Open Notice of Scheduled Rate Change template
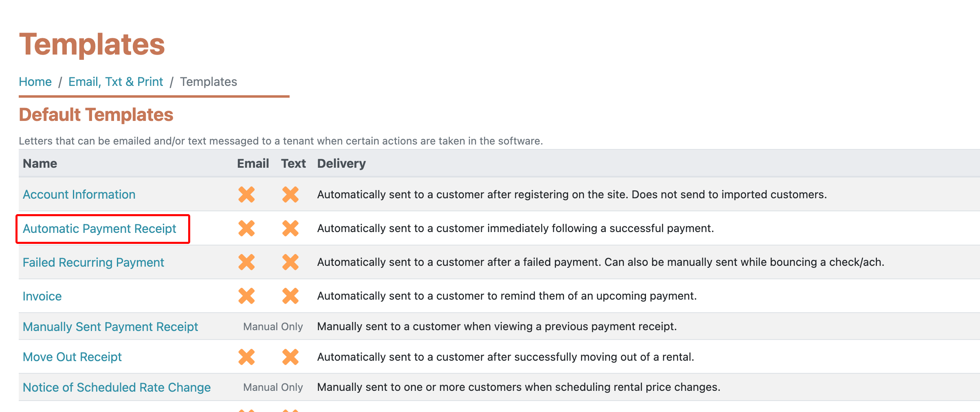Screen dimensions: 980x412 pos(117,388)
